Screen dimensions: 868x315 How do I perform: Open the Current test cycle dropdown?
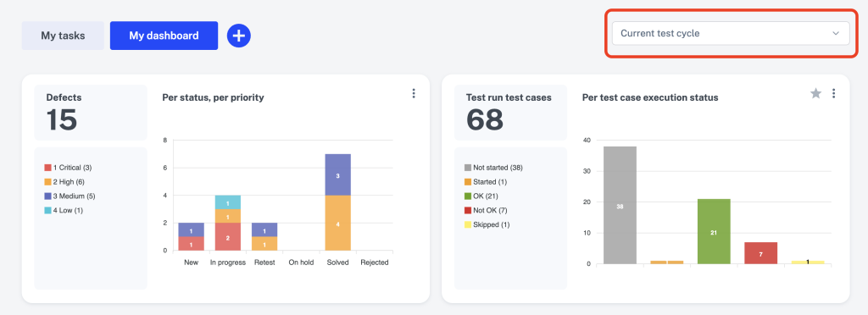(731, 33)
